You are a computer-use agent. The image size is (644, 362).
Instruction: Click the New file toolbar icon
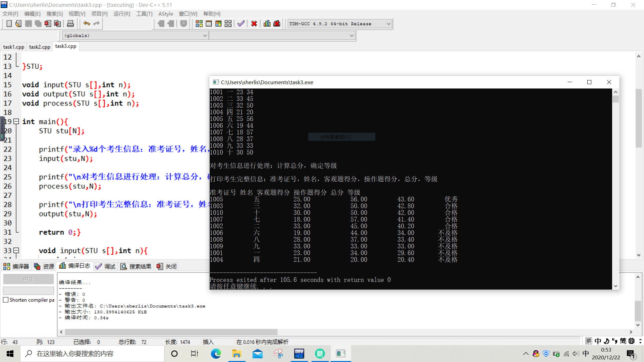[x=9, y=24]
